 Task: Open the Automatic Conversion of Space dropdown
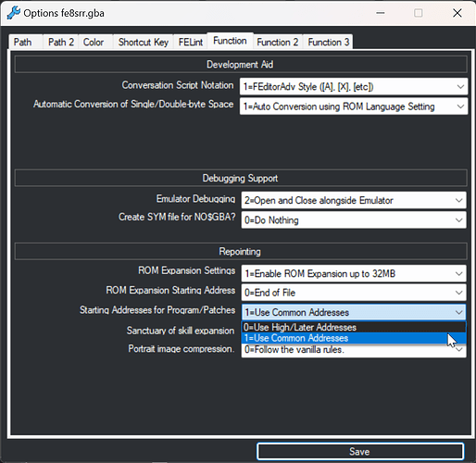click(354, 106)
